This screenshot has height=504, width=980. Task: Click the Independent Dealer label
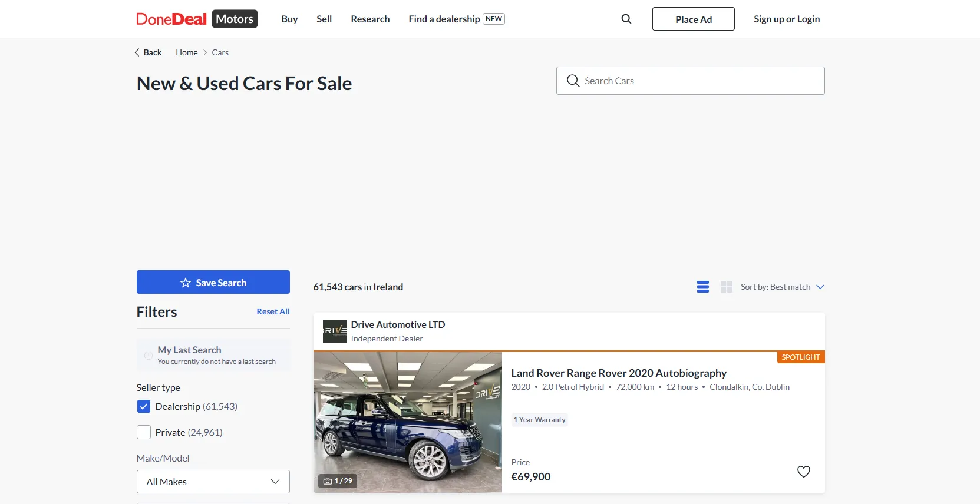[x=387, y=339]
